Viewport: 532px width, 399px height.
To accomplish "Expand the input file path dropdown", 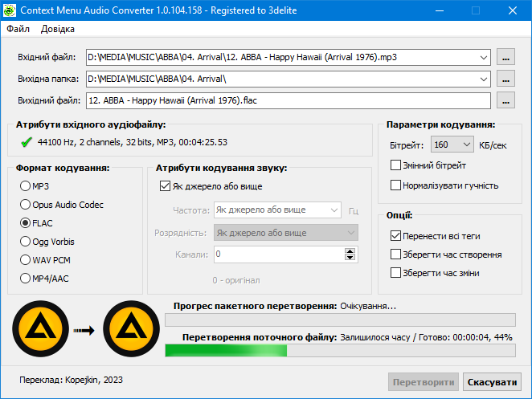I will (484, 57).
